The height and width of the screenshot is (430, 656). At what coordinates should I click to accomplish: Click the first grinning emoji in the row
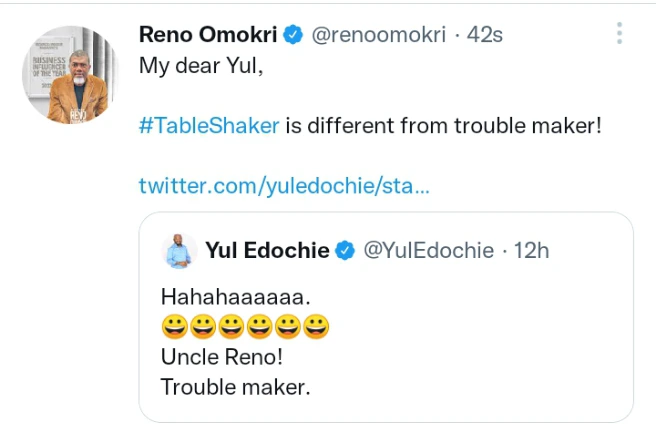(x=173, y=326)
